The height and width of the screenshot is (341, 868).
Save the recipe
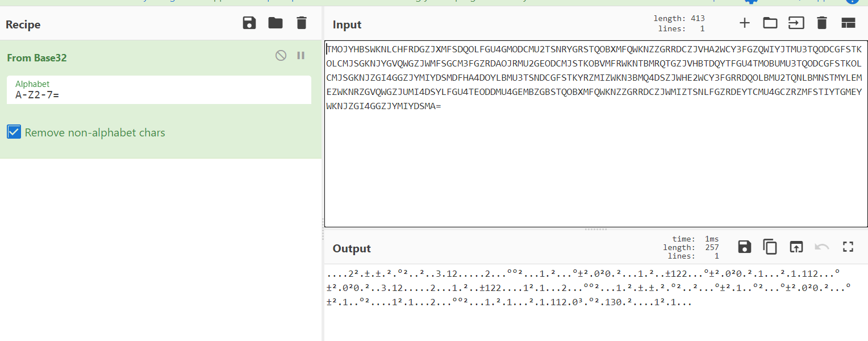[249, 23]
